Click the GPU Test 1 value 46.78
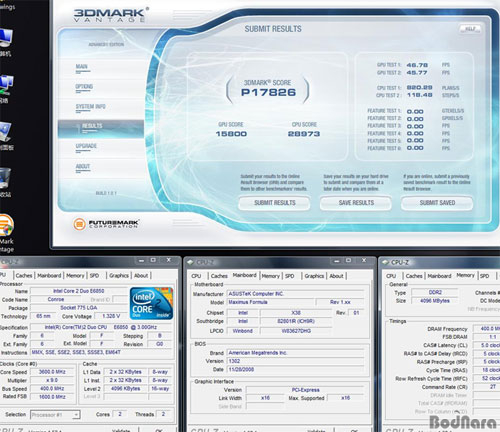 [x=417, y=65]
